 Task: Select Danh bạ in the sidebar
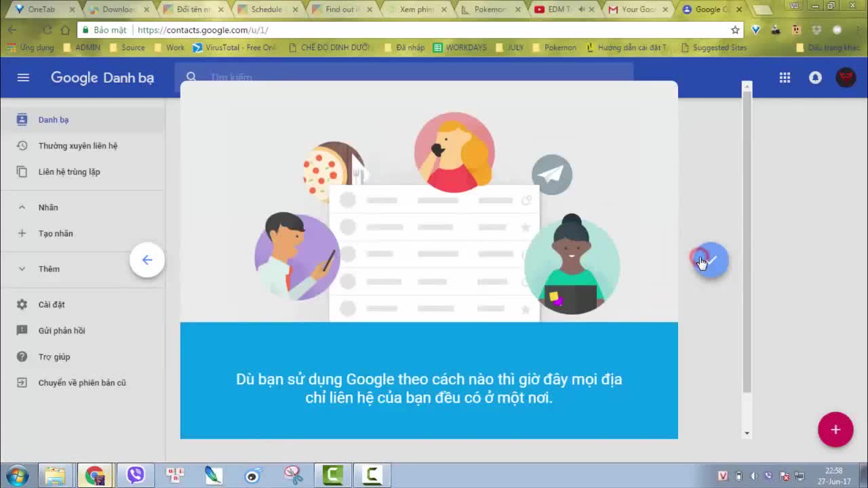click(x=83, y=120)
